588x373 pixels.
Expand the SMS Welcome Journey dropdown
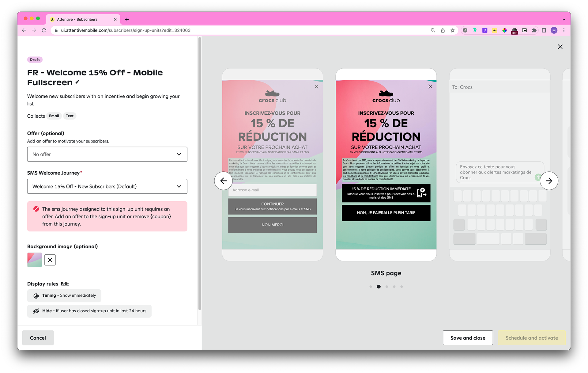point(107,186)
